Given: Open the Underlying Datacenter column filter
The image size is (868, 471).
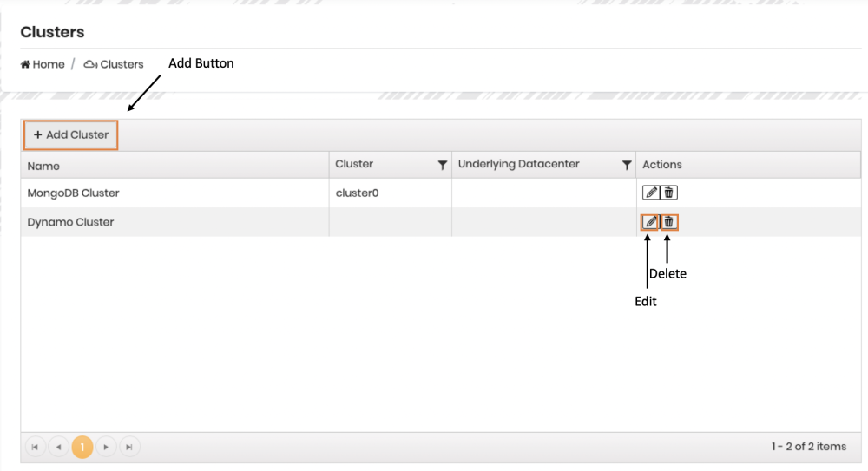Looking at the screenshot, I should click(x=626, y=165).
